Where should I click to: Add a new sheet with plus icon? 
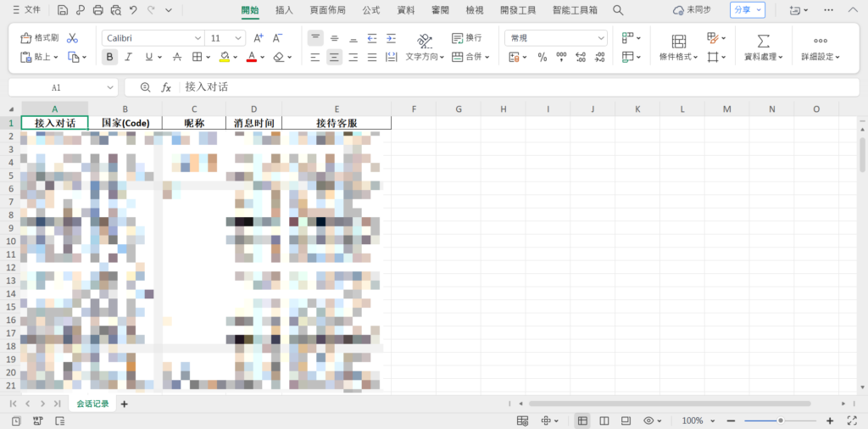point(125,404)
